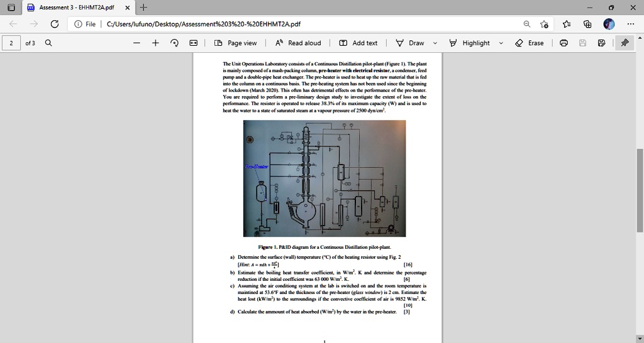Click the 'of 3' page count text

coord(30,43)
